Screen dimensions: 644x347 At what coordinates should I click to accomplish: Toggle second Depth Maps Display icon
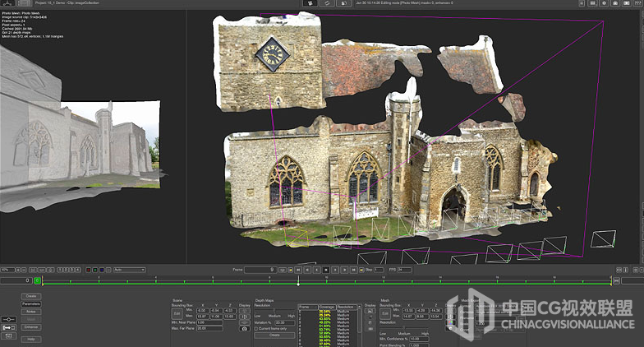(370, 317)
